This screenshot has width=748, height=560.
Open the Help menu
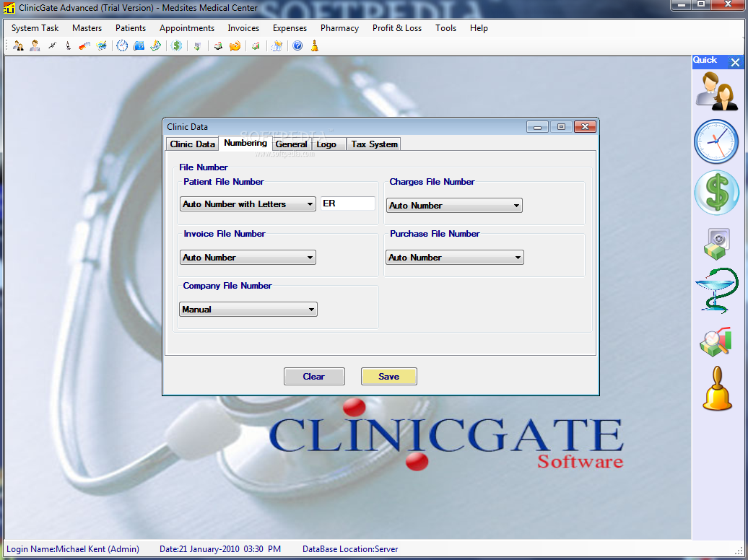tap(479, 28)
